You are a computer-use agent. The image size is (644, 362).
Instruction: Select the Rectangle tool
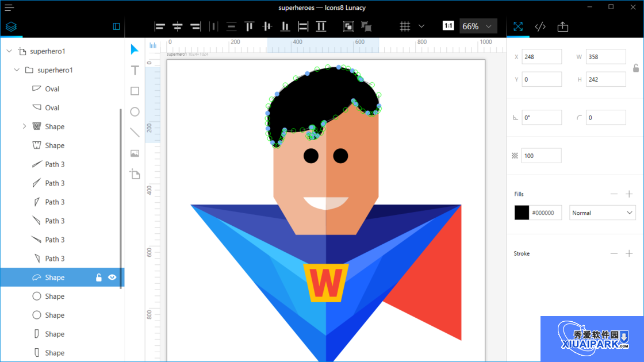point(135,91)
